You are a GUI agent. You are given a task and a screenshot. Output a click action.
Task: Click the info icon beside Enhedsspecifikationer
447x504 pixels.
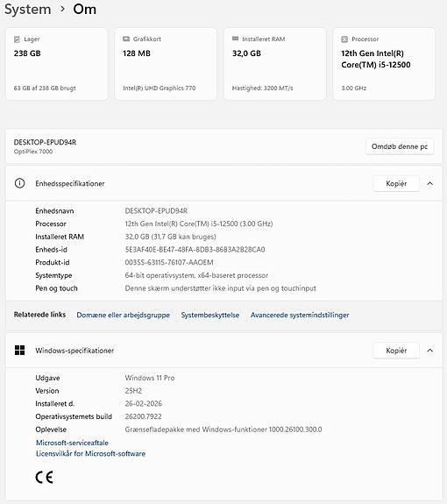(x=19, y=183)
